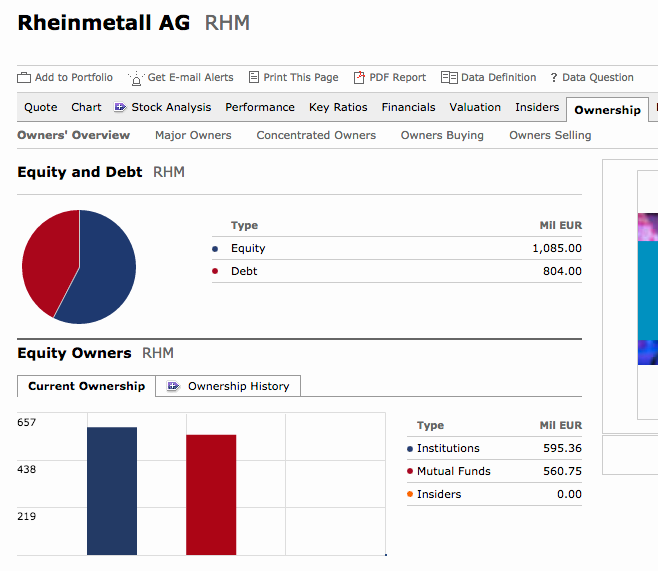Click the red Mutual Funds bar
Image resolution: width=658 pixels, height=571 pixels.
coord(211,495)
